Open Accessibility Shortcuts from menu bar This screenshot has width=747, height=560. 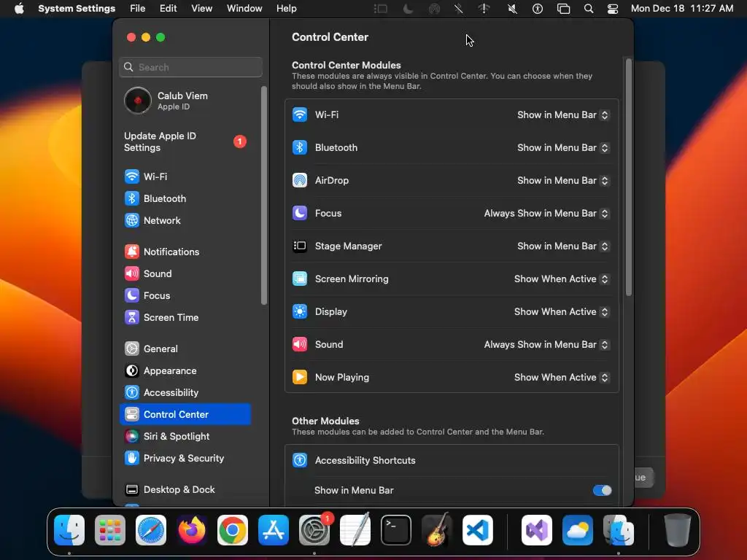[x=538, y=9]
